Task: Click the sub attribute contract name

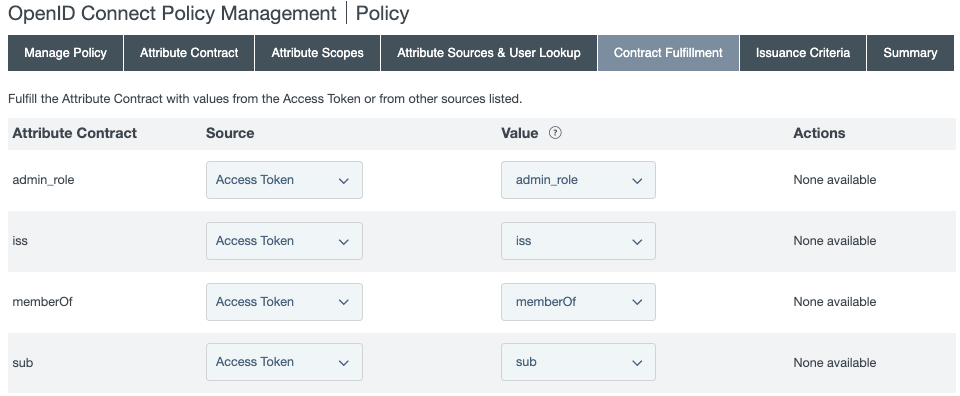Action: pos(23,363)
